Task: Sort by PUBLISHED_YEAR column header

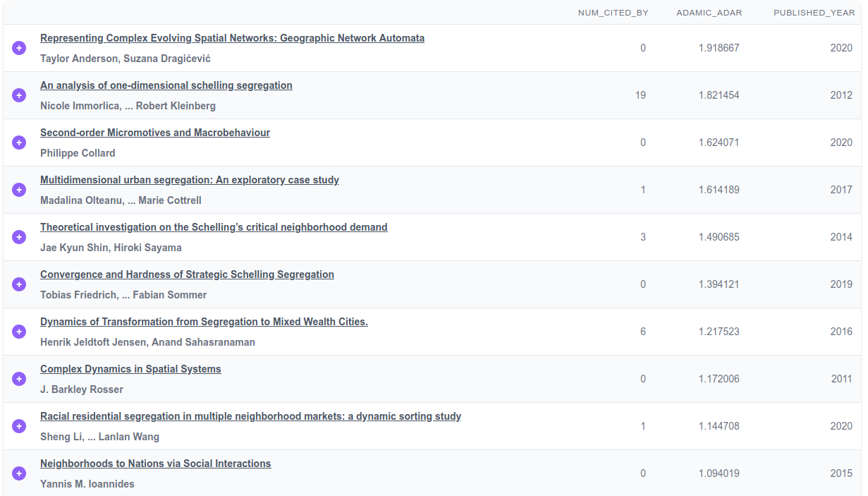Action: pos(814,13)
